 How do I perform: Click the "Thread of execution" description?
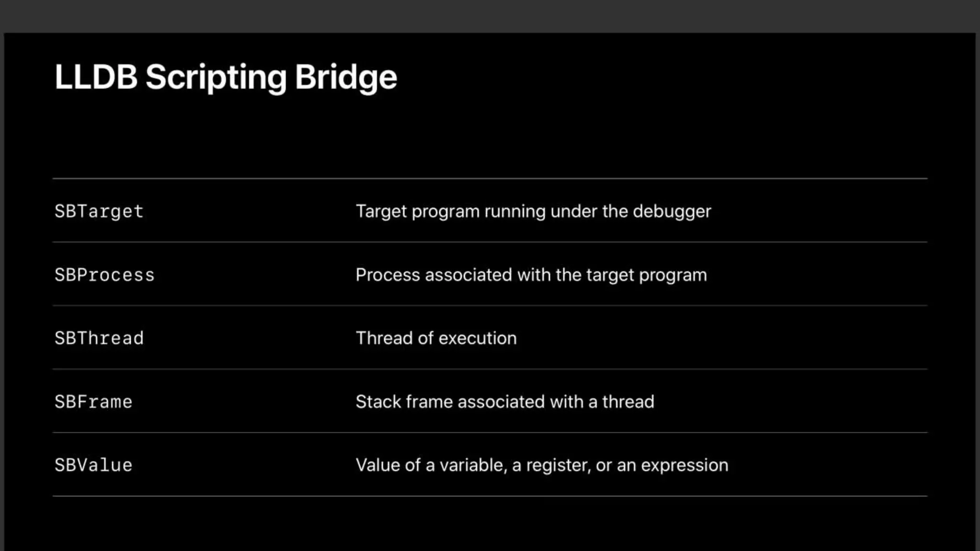[x=436, y=338]
